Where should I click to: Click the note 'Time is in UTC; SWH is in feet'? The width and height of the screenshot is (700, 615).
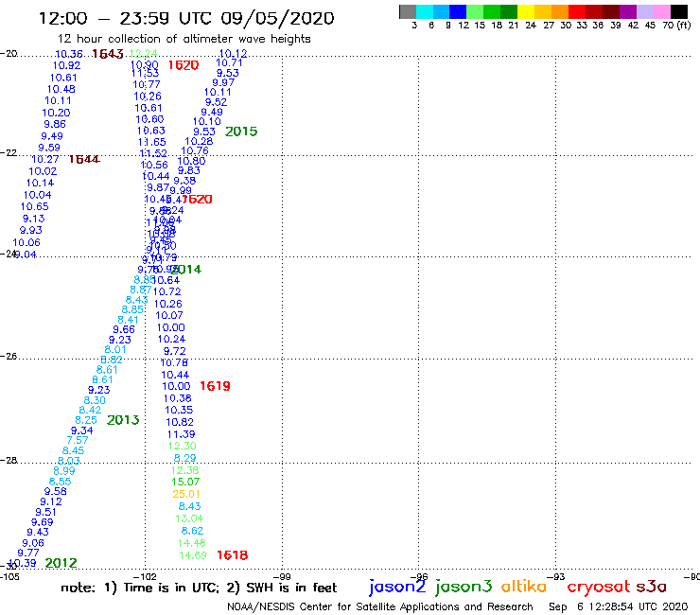(x=199, y=588)
